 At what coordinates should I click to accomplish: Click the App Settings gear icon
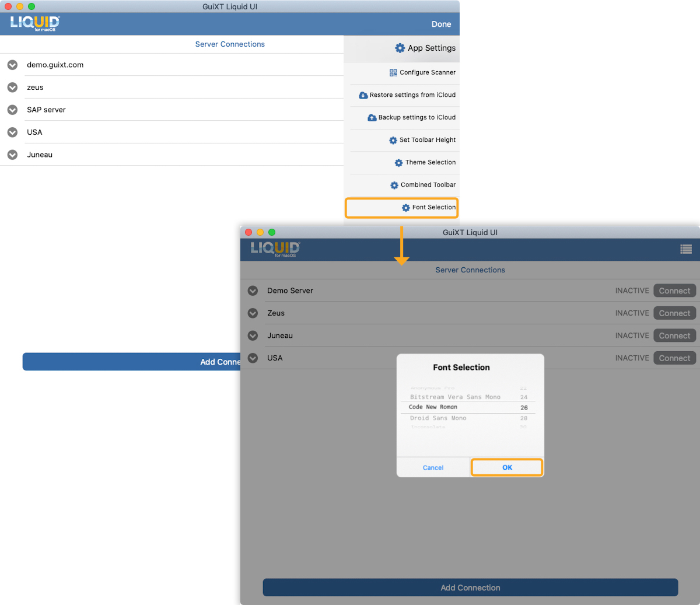coord(400,48)
